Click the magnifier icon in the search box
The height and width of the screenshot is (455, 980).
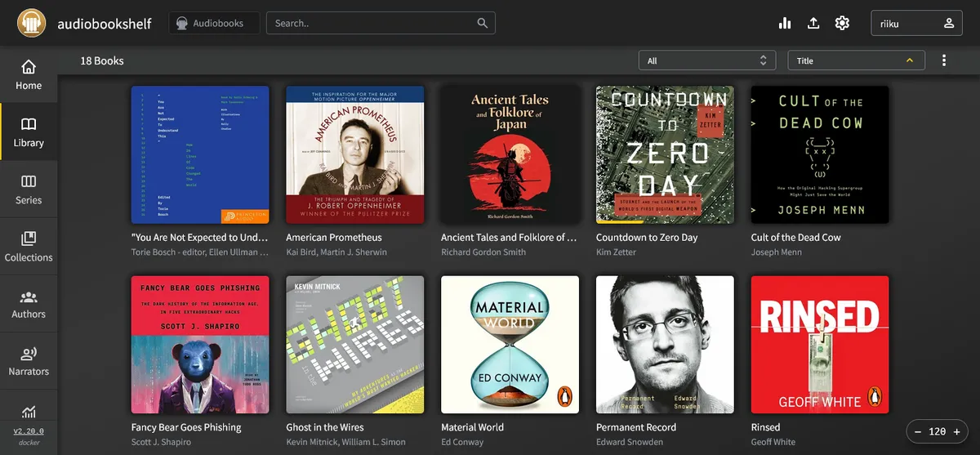[483, 23]
